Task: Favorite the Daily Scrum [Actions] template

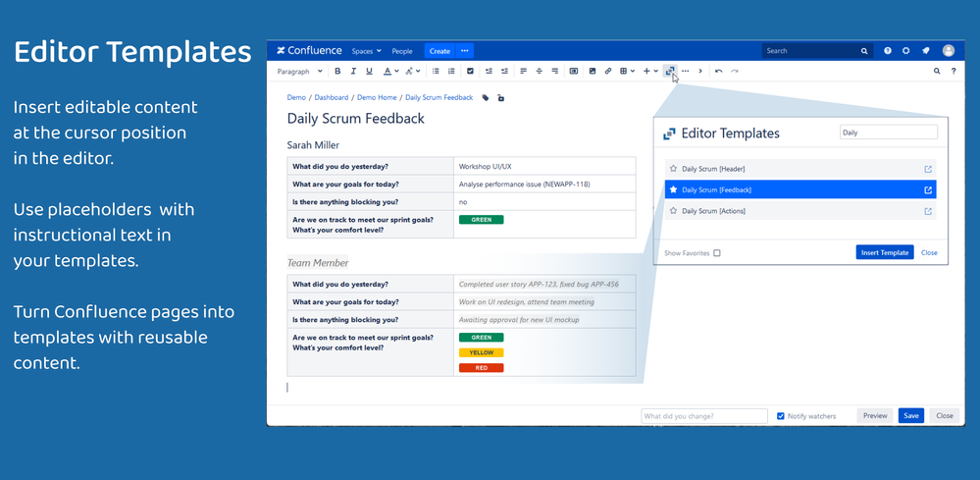Action: (x=673, y=211)
